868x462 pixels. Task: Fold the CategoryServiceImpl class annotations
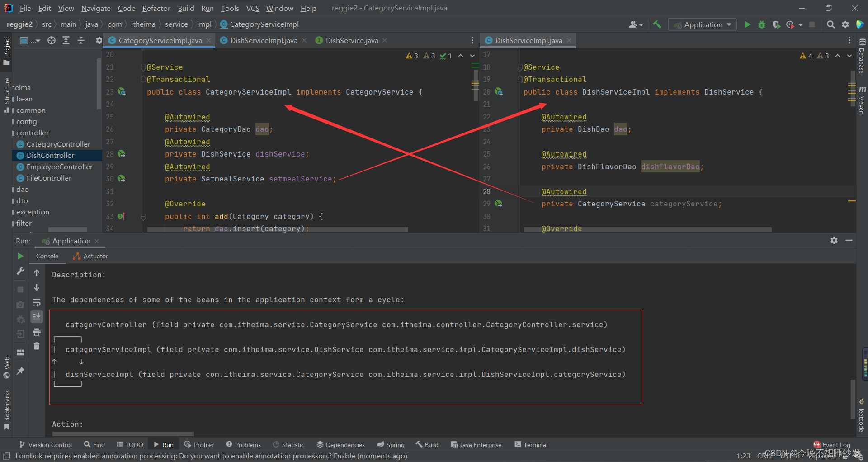(143, 67)
